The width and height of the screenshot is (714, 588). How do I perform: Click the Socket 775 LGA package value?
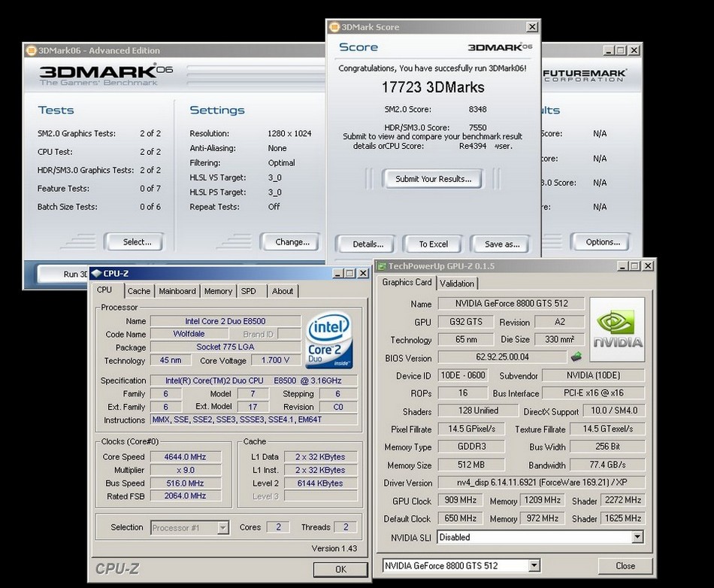[x=225, y=347]
